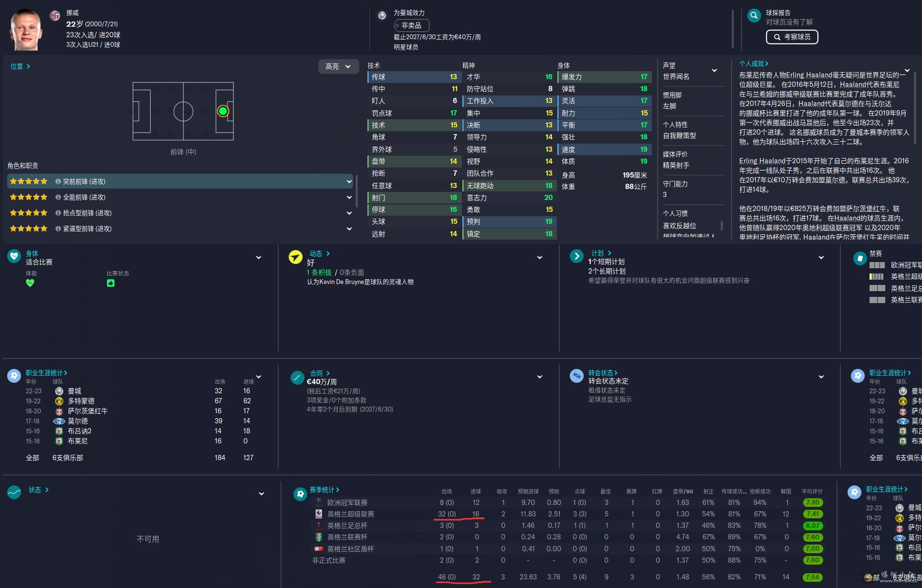Click the 合同 contract pencil icon
The width and height of the screenshot is (922, 588).
coord(297,378)
